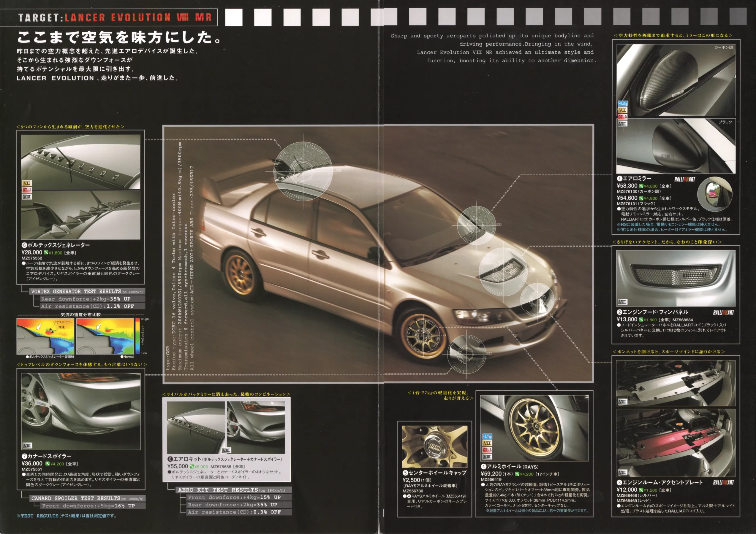Click AERO KIT TEST RESULTS heading
Viewport: 756px width, 534px height.
pos(234,490)
